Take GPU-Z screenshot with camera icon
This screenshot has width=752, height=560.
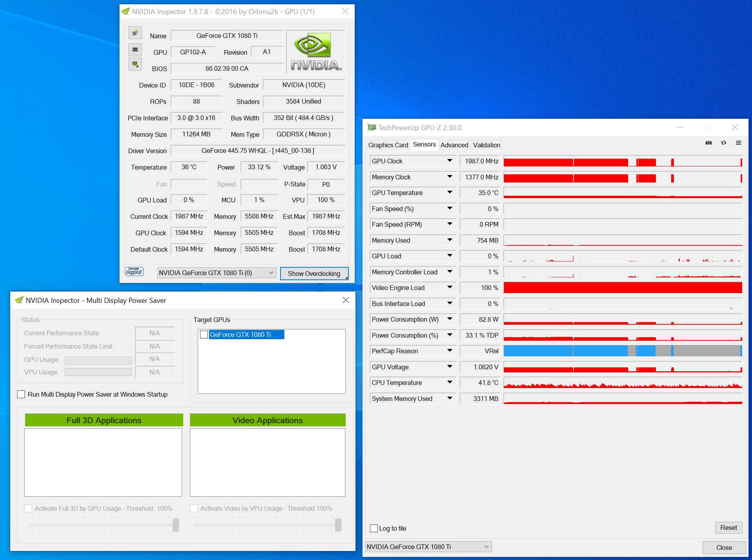click(x=708, y=143)
